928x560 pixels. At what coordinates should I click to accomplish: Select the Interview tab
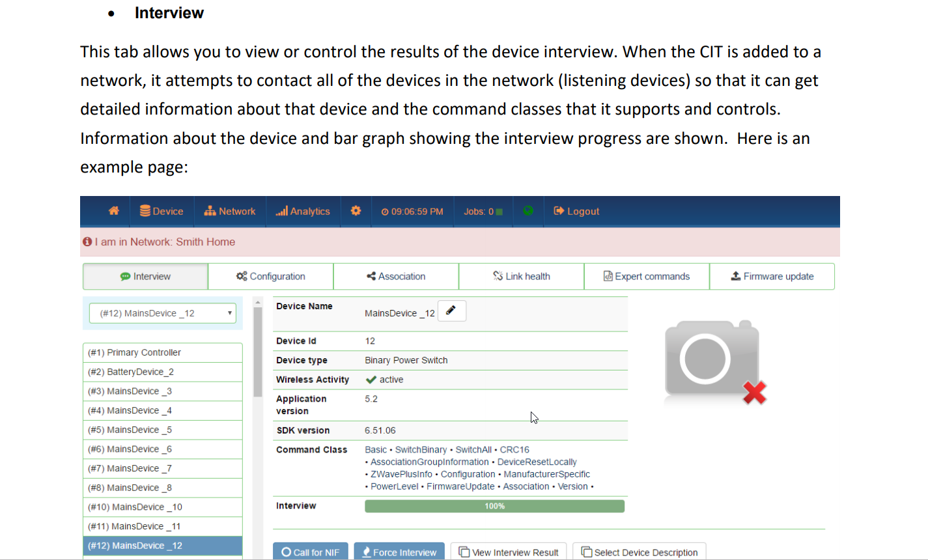(x=145, y=276)
